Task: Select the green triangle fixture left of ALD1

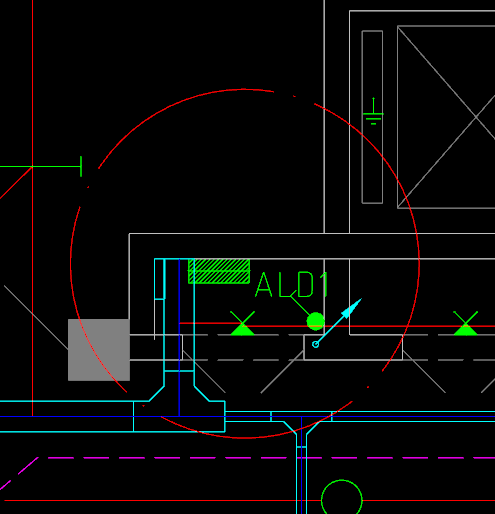Action: pos(243,323)
